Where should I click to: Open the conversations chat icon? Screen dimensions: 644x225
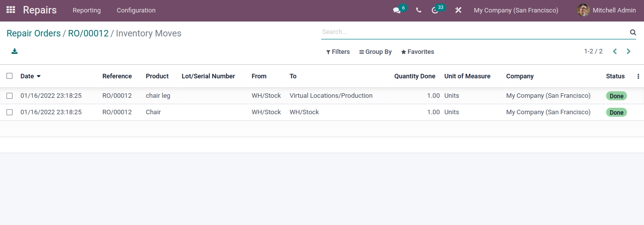(x=397, y=10)
